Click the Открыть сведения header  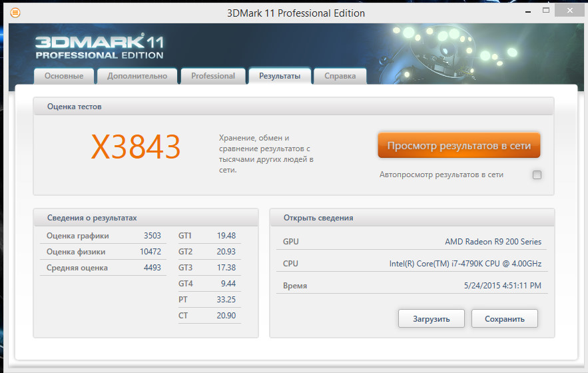(x=412, y=218)
